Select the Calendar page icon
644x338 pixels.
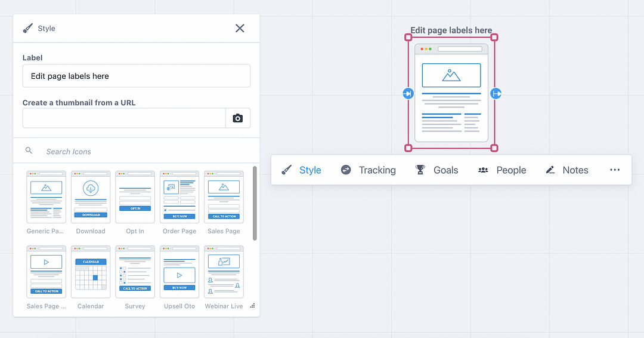(91, 272)
